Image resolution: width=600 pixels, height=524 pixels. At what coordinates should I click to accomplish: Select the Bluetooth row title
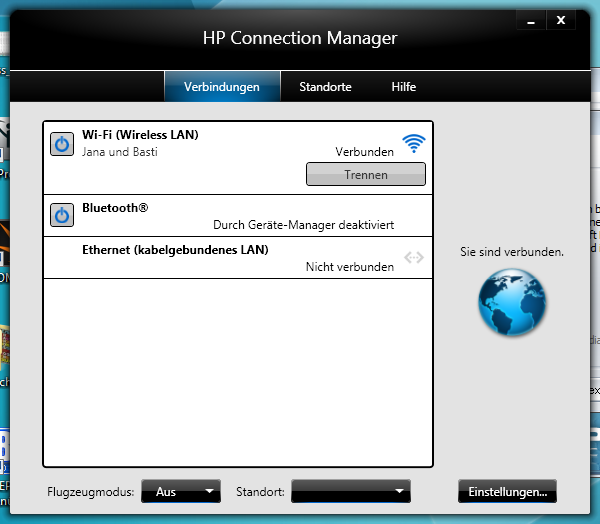click(115, 208)
